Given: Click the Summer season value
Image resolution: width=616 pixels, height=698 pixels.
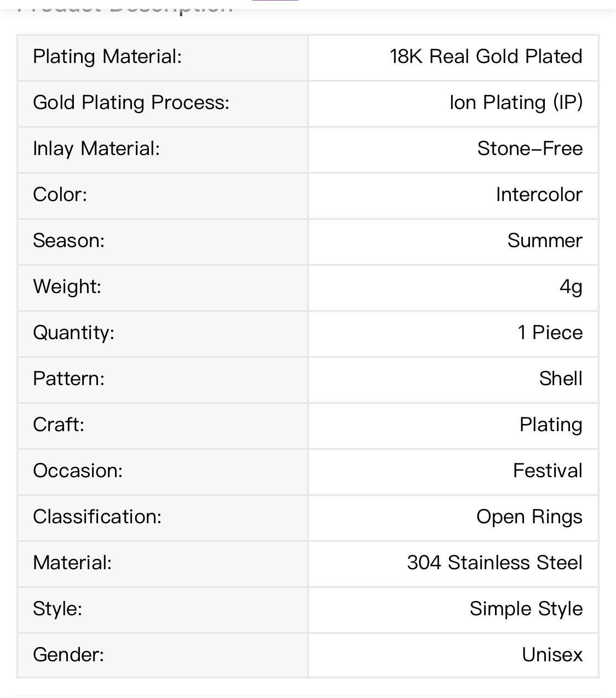Looking at the screenshot, I should click(x=545, y=241).
